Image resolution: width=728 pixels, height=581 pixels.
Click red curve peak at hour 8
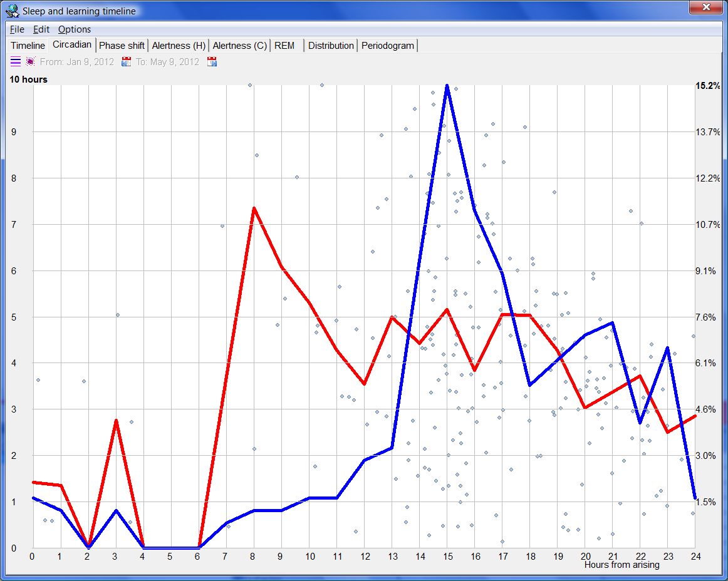tap(254, 208)
